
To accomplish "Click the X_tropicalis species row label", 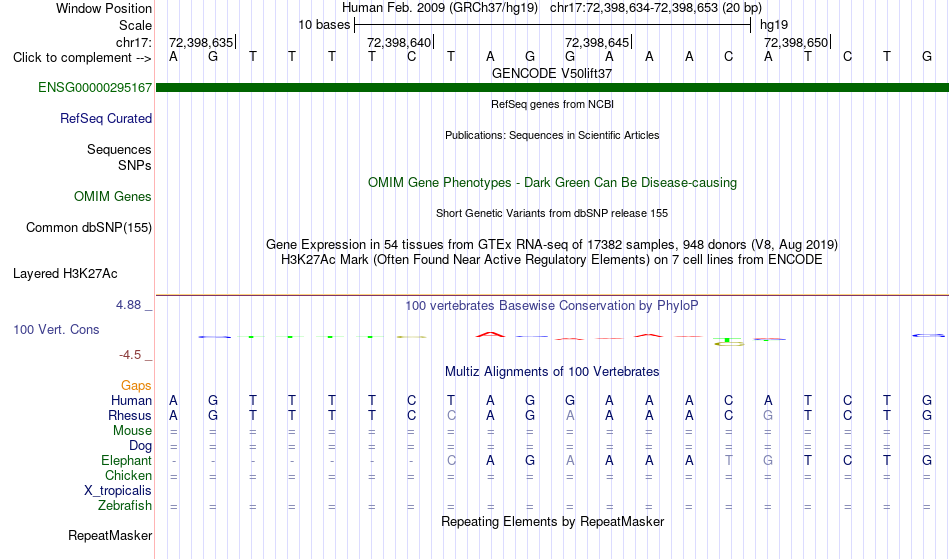I will click(x=118, y=491).
